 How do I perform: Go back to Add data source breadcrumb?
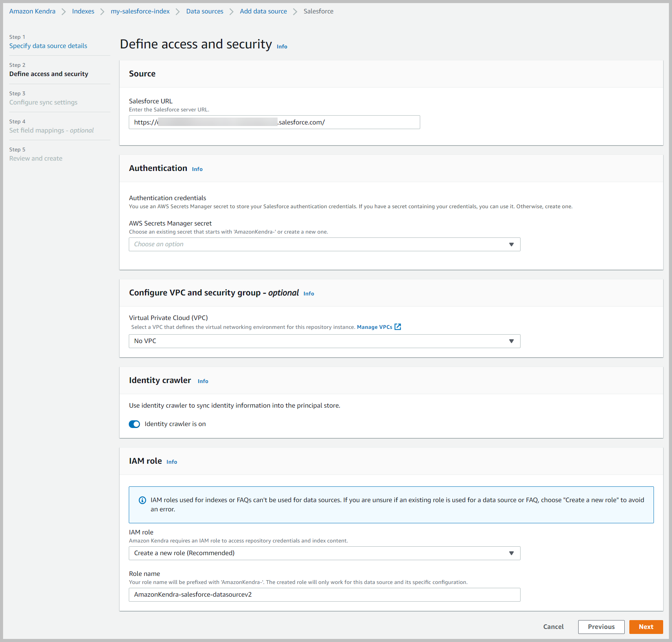[263, 11]
